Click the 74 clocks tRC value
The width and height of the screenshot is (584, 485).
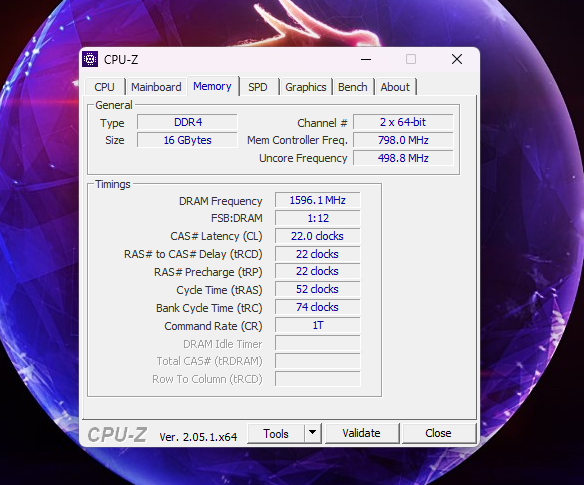(x=318, y=307)
